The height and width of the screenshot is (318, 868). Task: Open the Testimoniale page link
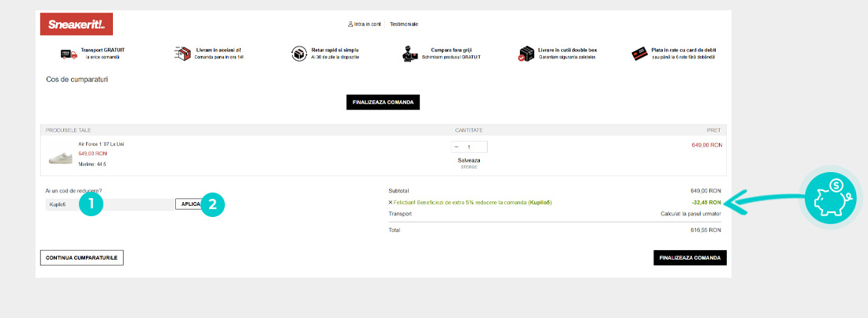[x=404, y=24]
